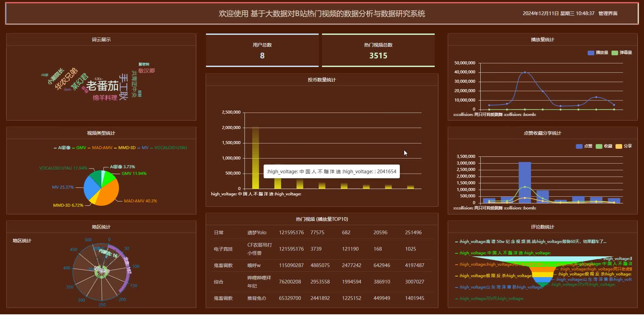The width and height of the screenshot is (644, 319).
Task: Click the green 收藏 legend swatch
Action: point(599,146)
